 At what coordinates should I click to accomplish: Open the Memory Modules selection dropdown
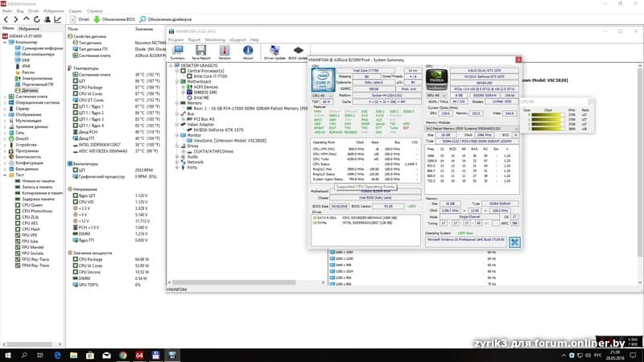point(473,127)
